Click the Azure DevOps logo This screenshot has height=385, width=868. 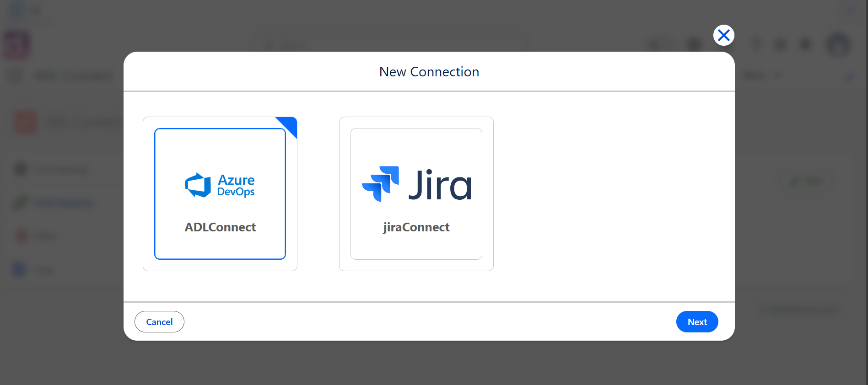[x=220, y=185]
